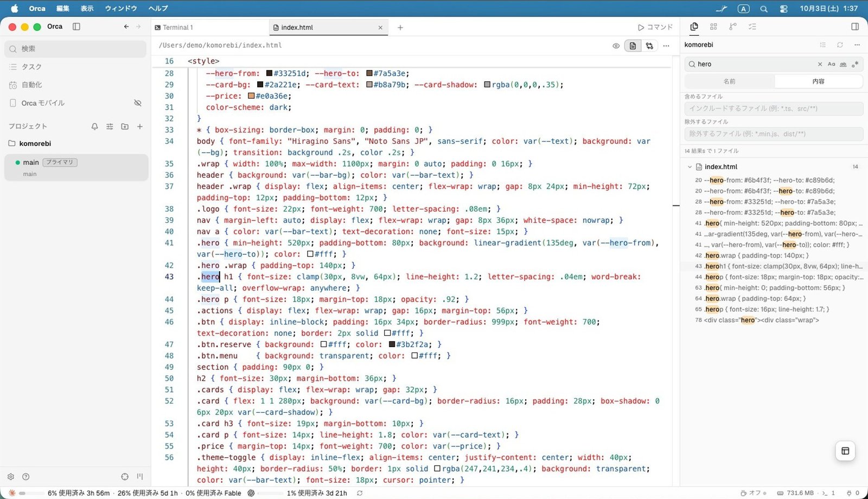Focus the include files input field
The width and height of the screenshot is (868, 499).
(774, 108)
